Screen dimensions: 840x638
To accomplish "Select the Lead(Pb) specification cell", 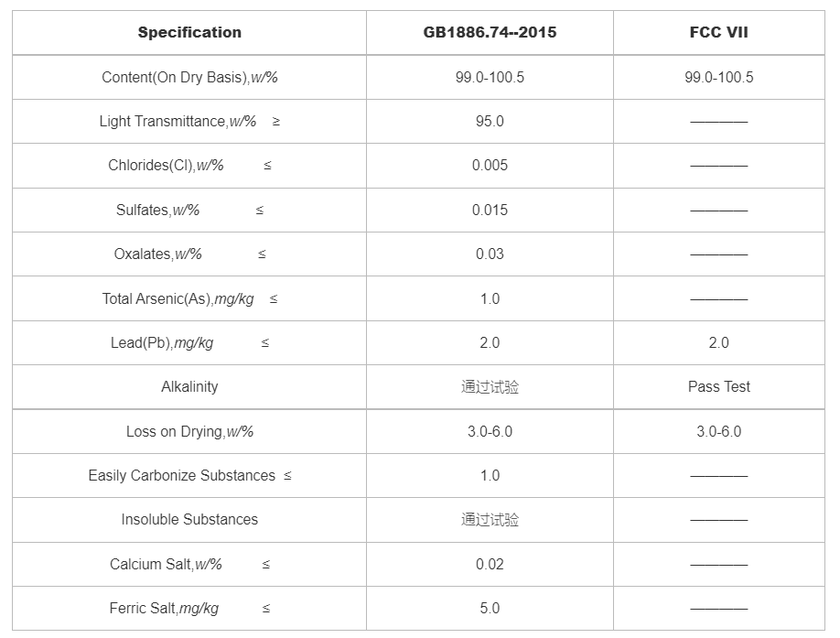I will click(x=189, y=342).
